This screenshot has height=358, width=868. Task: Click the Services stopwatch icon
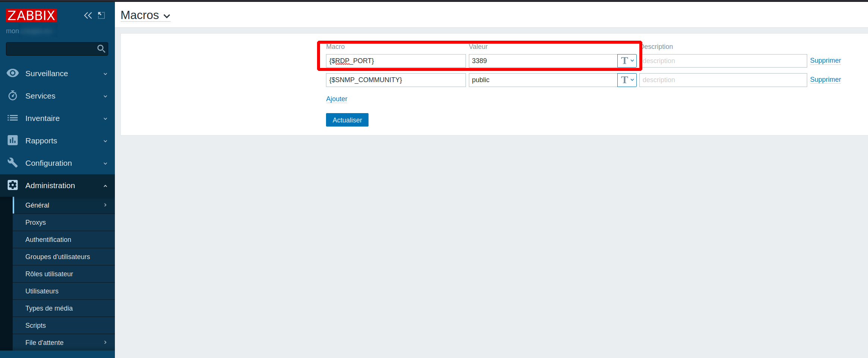pos(13,96)
